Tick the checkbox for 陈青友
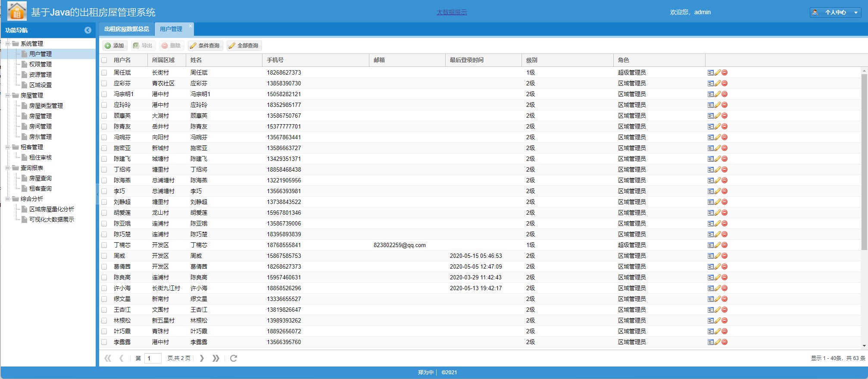Screen dimensions: 868x379 [104, 126]
